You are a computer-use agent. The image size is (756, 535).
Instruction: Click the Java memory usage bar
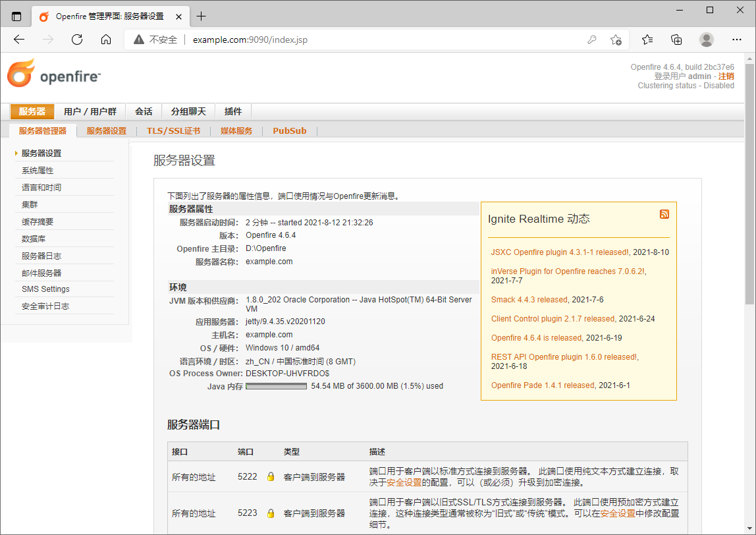click(x=277, y=386)
